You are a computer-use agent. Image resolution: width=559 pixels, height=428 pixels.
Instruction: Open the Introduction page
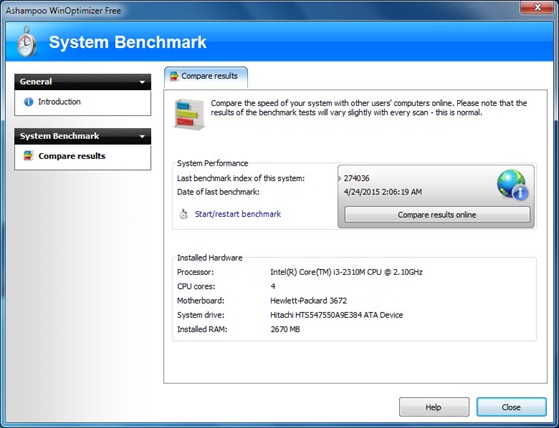click(59, 102)
